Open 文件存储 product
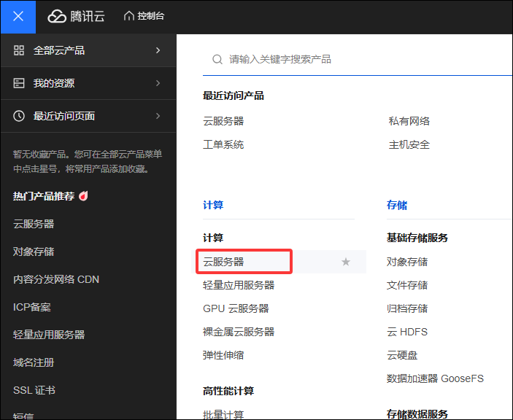The width and height of the screenshot is (513, 420). click(x=407, y=285)
